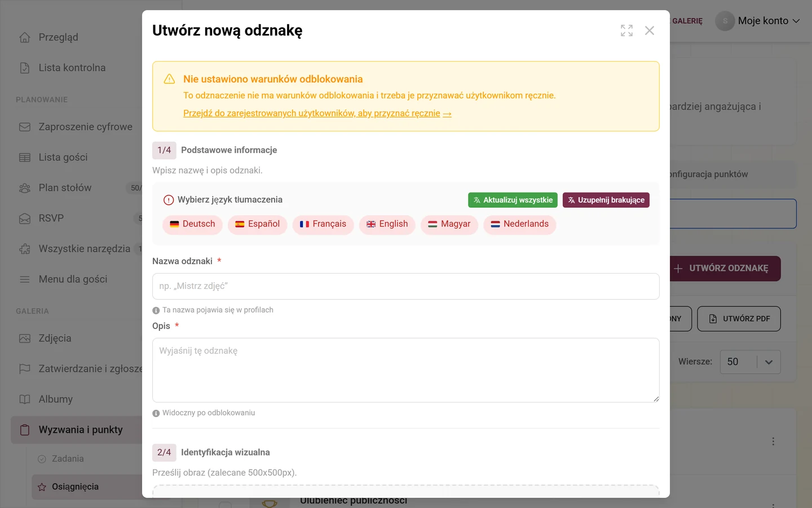Toggle the Deutsch translation language chip
This screenshot has width=812, height=508.
192,224
